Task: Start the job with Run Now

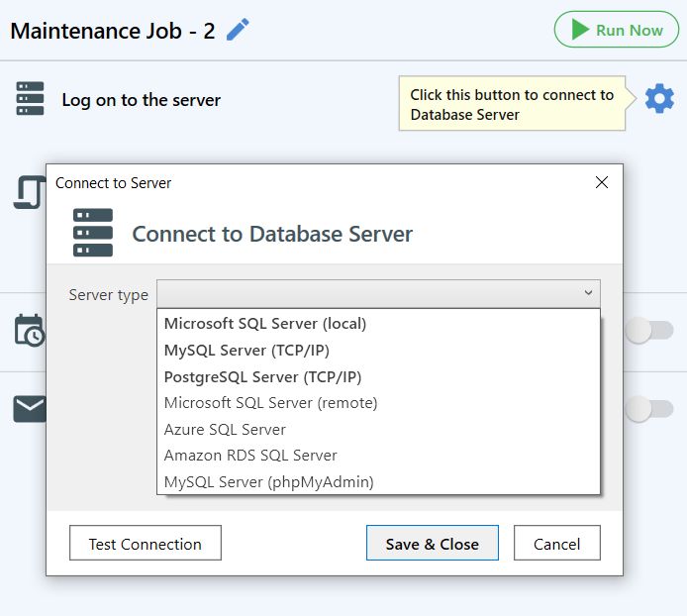Action: tap(616, 30)
